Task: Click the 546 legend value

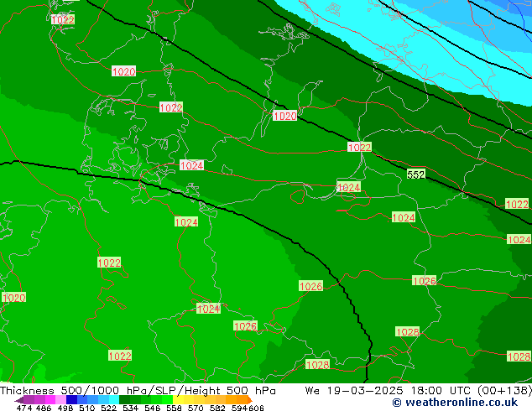Action: pyautogui.click(x=152, y=408)
